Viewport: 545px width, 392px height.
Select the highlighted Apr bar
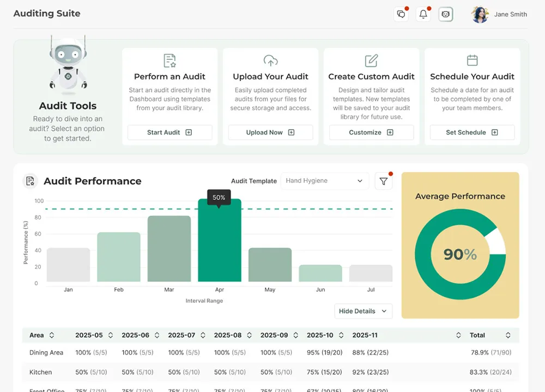point(220,240)
